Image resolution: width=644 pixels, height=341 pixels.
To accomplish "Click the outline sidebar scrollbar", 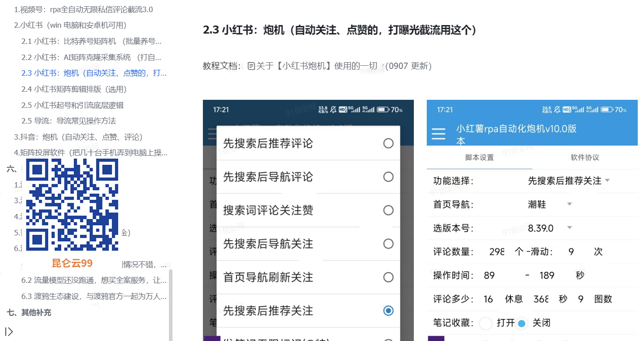I will coord(171,304).
